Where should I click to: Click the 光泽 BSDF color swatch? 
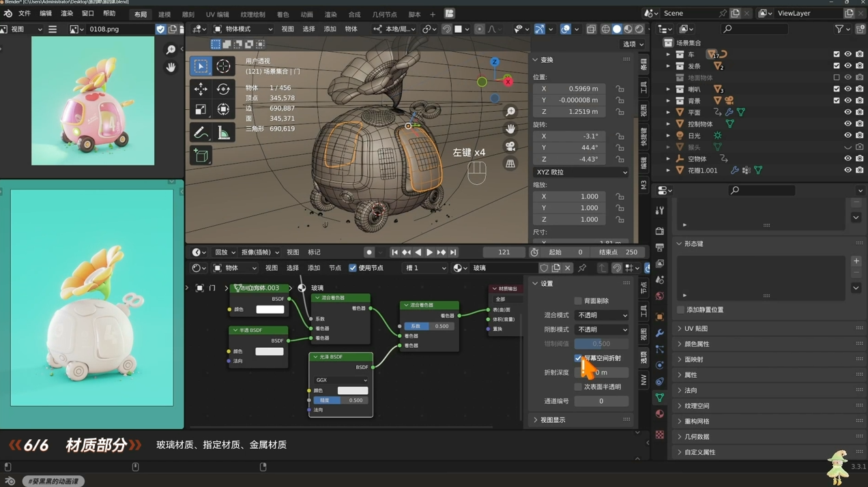tap(353, 391)
